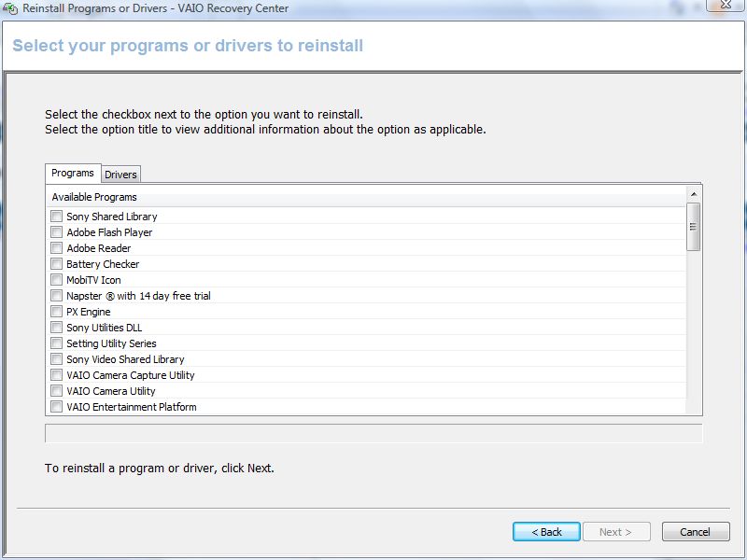747x560 pixels.
Task: Click the VAIO Recovery Center title bar icon
Action: coord(10,8)
